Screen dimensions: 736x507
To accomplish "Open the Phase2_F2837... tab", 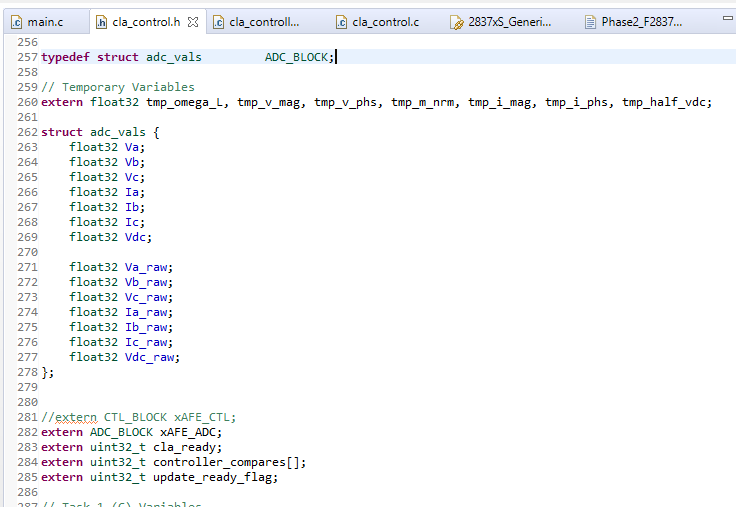I will (x=641, y=22).
